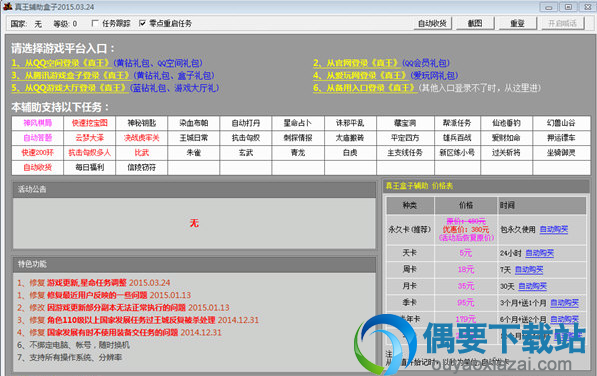Open link 3 login via 腾讯游戏盒子
The width and height of the screenshot is (597, 376).
(x=71, y=75)
